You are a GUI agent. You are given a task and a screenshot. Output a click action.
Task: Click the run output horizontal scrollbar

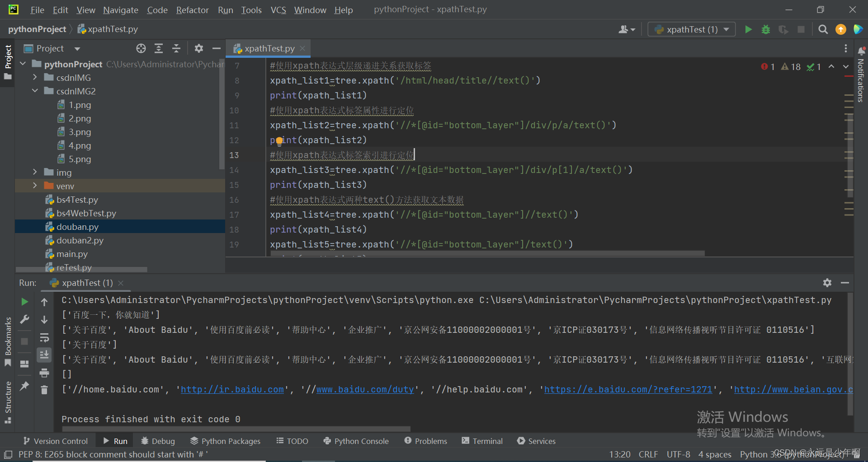coord(236,429)
